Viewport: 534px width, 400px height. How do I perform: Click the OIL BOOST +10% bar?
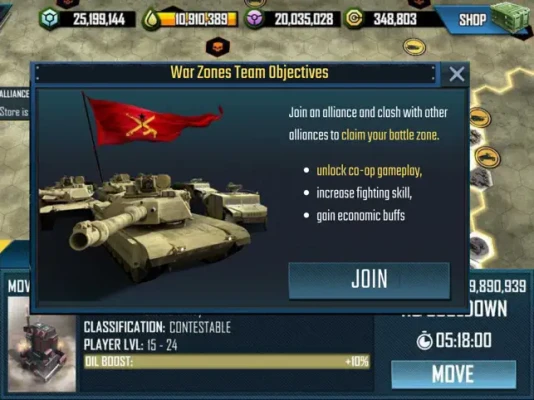[x=227, y=361]
